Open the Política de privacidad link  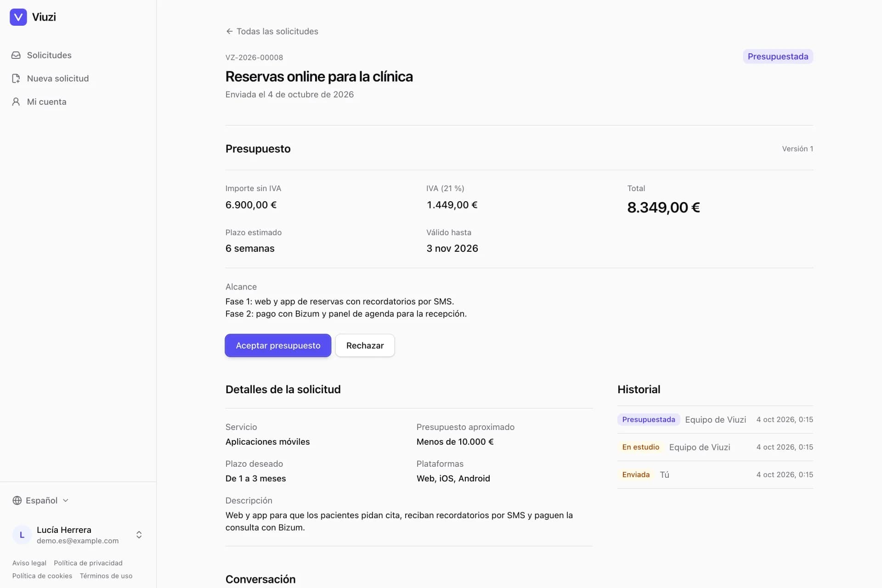pyautogui.click(x=88, y=563)
